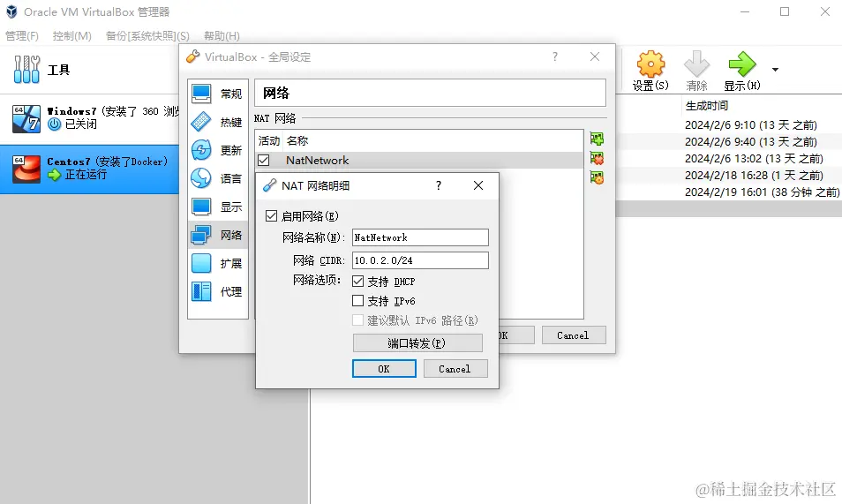This screenshot has width=842, height=504.
Task: Open the 常规 general settings page
Action: click(x=217, y=94)
